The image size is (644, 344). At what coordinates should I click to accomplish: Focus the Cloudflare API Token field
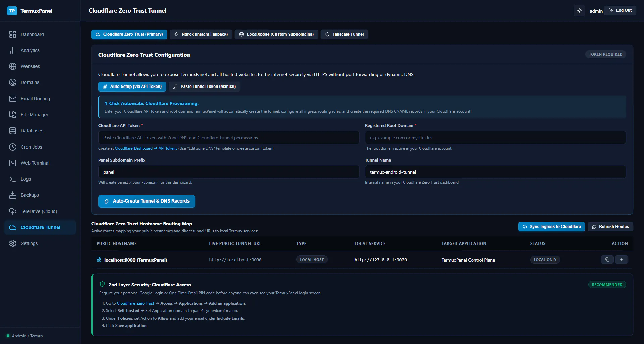tap(229, 138)
